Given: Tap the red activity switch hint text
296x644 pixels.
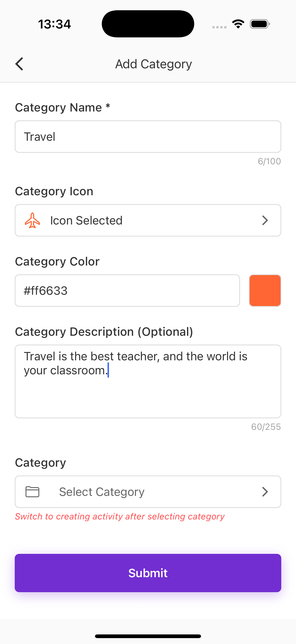Looking at the screenshot, I should pos(120,517).
